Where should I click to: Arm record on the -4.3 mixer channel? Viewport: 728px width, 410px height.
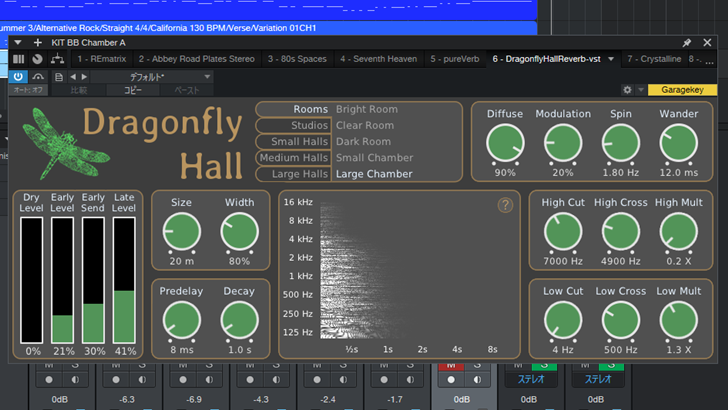(250, 380)
